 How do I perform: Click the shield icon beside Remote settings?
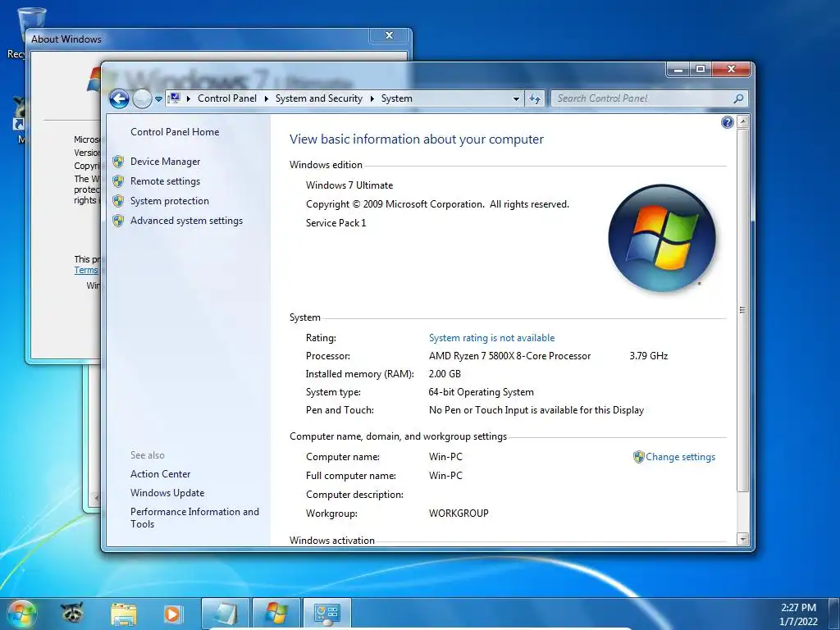pyautogui.click(x=118, y=181)
